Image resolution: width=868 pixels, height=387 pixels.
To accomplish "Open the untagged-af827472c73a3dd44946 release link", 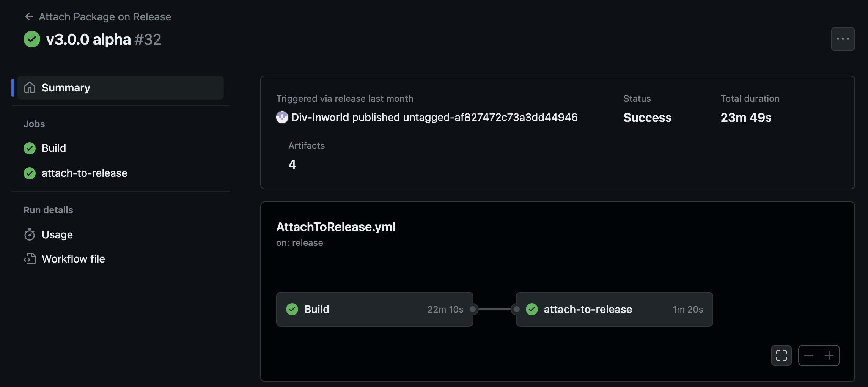I will (490, 117).
